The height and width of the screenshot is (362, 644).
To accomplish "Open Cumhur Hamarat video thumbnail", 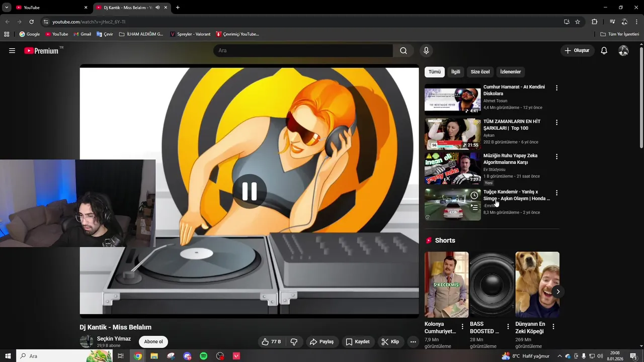I will point(452,100).
